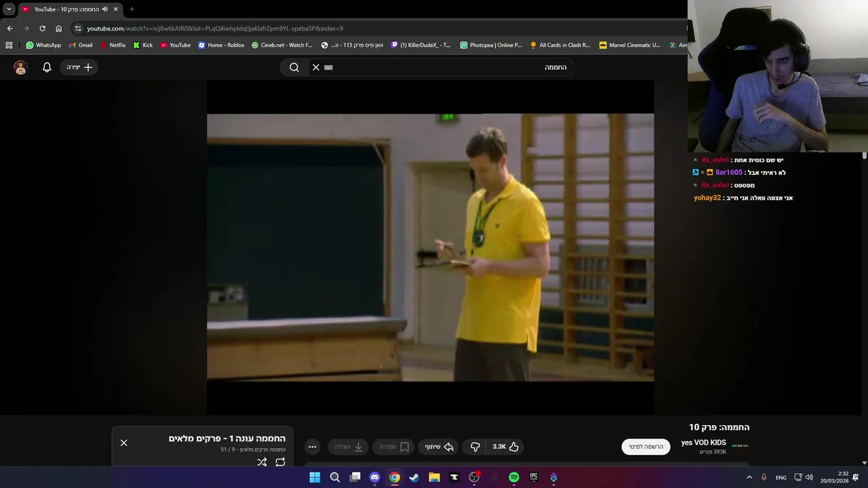The width and height of the screenshot is (868, 488).
Task: Click the download (הורדה) button
Action: point(348,447)
